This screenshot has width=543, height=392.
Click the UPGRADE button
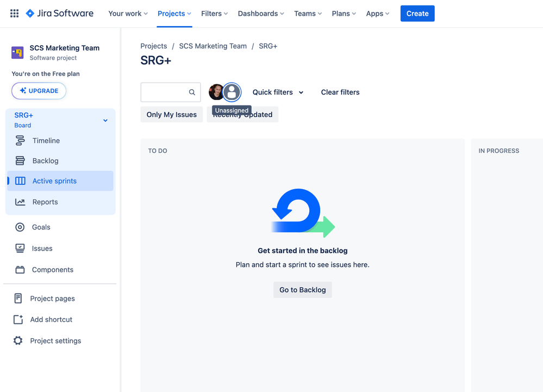click(39, 91)
